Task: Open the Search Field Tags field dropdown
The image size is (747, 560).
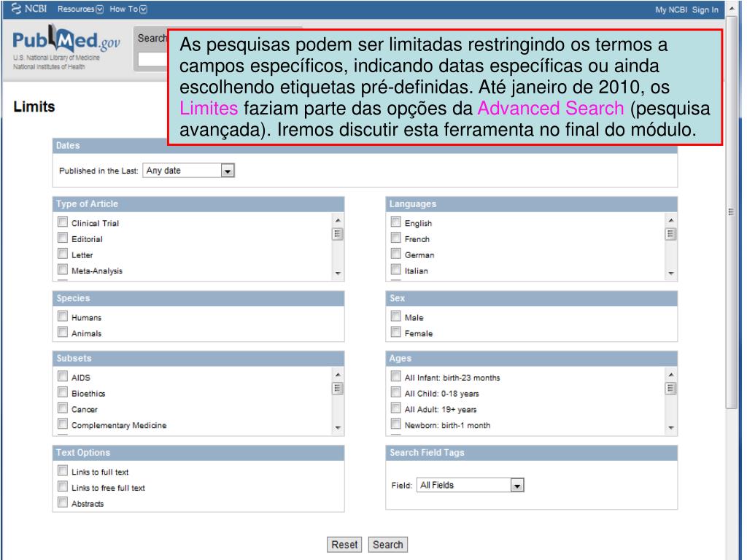Action: [x=471, y=485]
